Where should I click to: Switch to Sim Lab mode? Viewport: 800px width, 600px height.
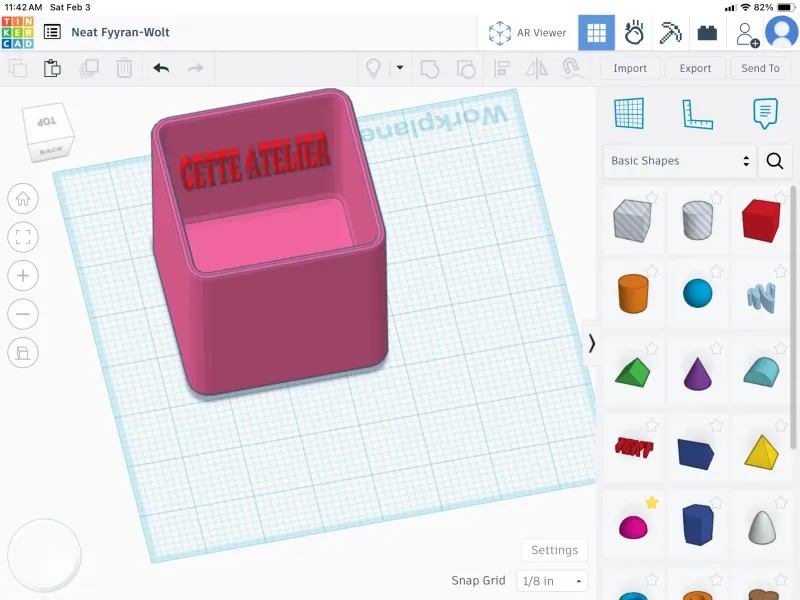[x=634, y=33]
